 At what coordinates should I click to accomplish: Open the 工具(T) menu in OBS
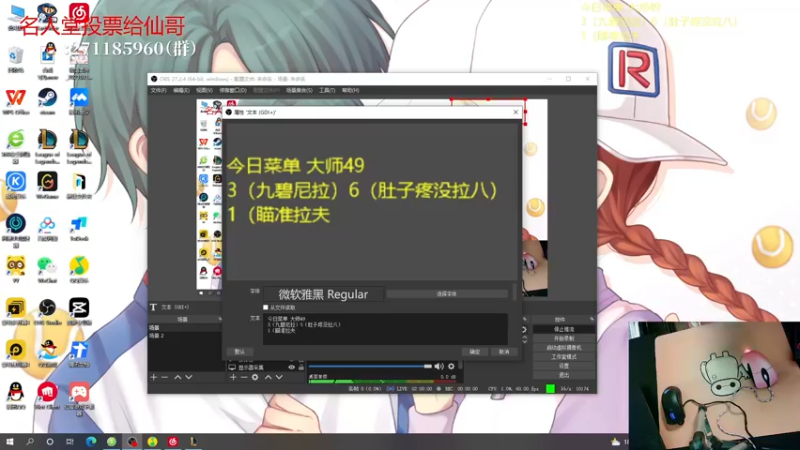pos(327,90)
